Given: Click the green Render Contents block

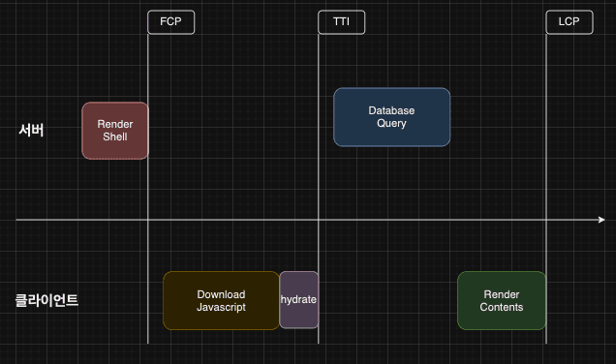Looking at the screenshot, I should (502, 301).
